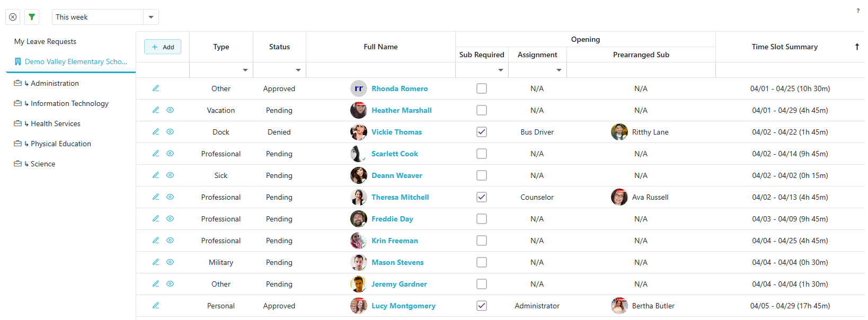
Task: Sort by Time Slot Summary arrow
Action: pos(857,47)
